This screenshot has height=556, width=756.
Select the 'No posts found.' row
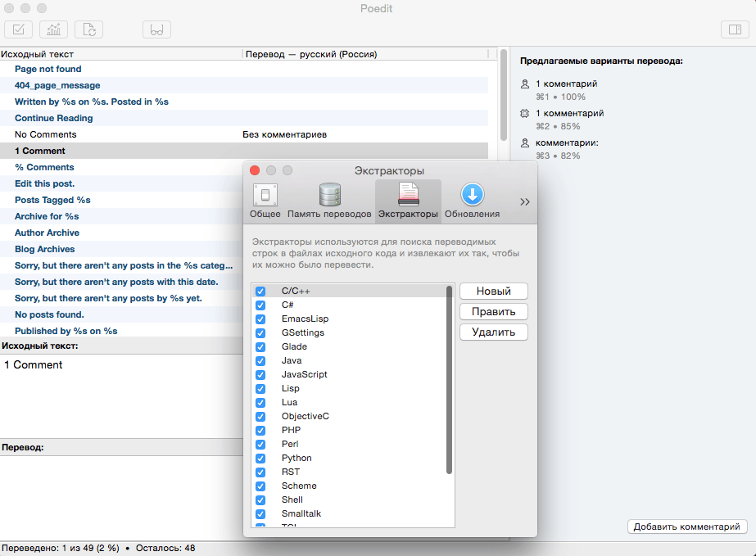pyautogui.click(x=121, y=315)
